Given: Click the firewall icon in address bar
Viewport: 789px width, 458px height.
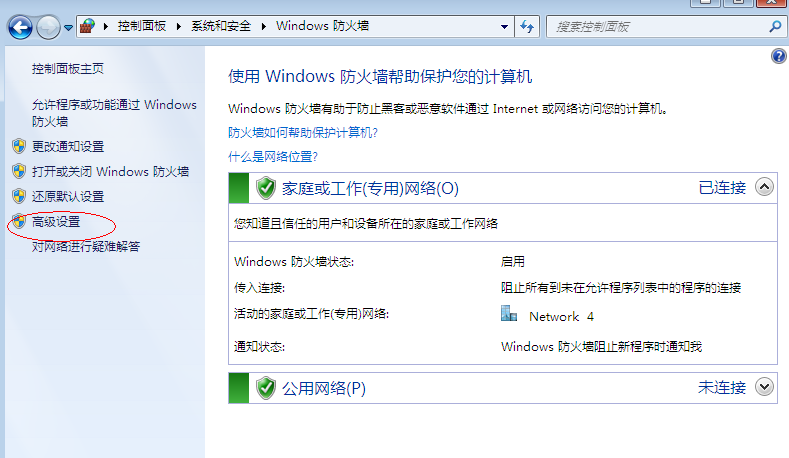Looking at the screenshot, I should click(x=88, y=26).
